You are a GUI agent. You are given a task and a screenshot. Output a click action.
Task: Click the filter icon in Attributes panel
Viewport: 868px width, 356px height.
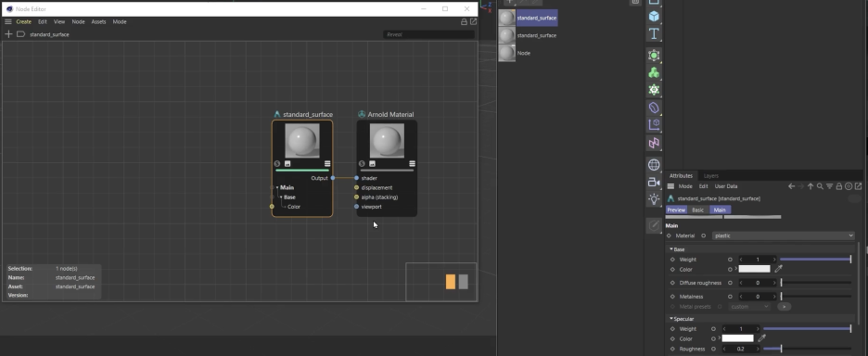point(829,186)
